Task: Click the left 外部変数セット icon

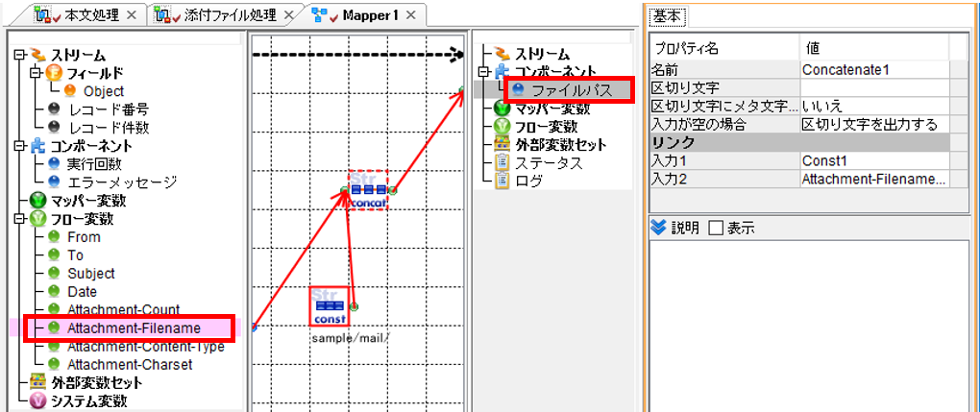Action: point(38,382)
